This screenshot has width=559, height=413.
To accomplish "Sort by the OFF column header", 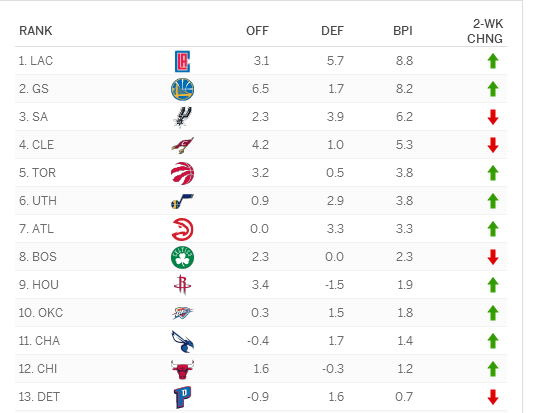I will click(257, 31).
